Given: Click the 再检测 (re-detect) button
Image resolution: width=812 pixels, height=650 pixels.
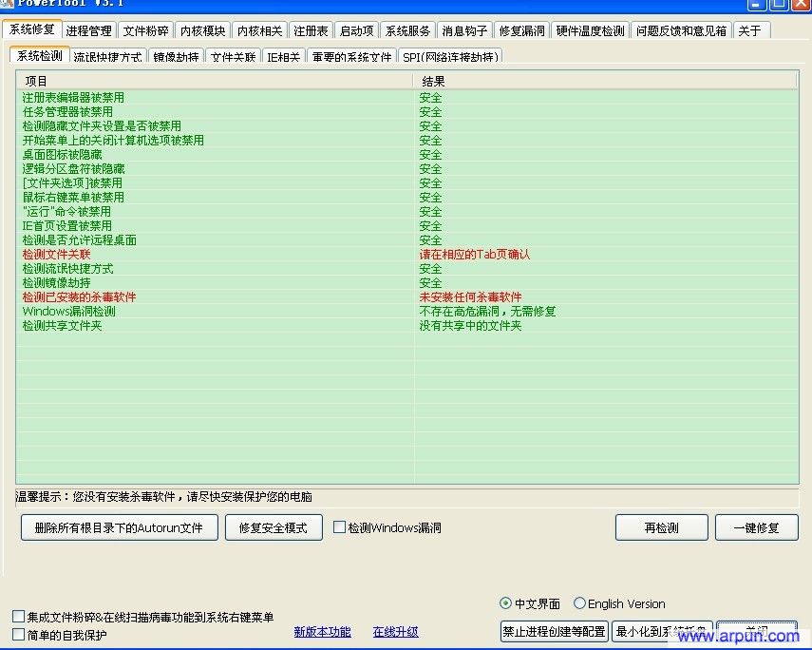Looking at the screenshot, I should pos(661,527).
